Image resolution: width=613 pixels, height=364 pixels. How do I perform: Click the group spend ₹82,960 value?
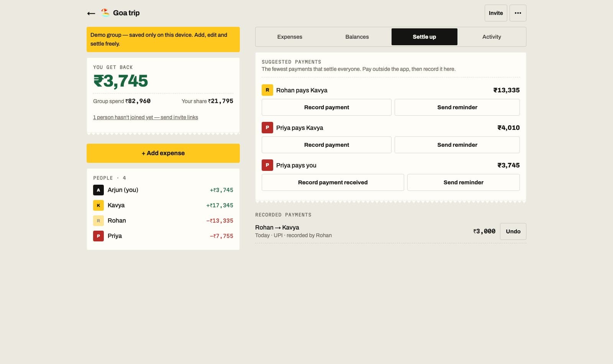coord(138,101)
